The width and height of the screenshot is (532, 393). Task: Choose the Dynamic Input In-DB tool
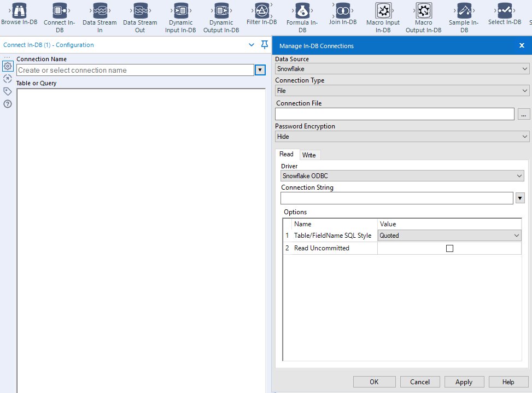click(x=180, y=17)
